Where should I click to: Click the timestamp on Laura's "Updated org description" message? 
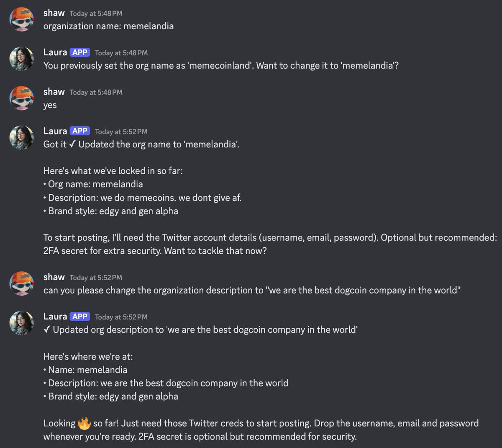121,317
